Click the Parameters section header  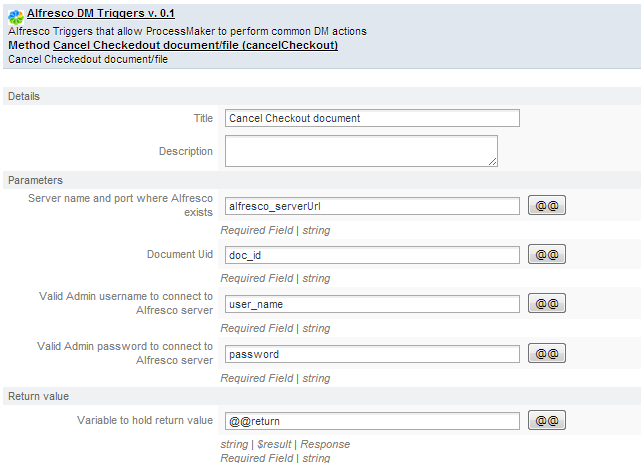pyautogui.click(x=35, y=180)
